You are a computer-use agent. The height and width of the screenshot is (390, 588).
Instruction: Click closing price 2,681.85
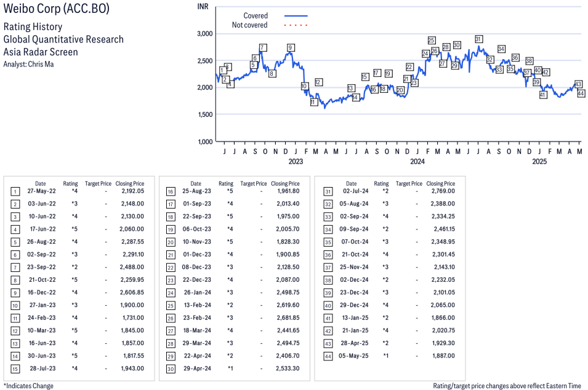coord(288,318)
